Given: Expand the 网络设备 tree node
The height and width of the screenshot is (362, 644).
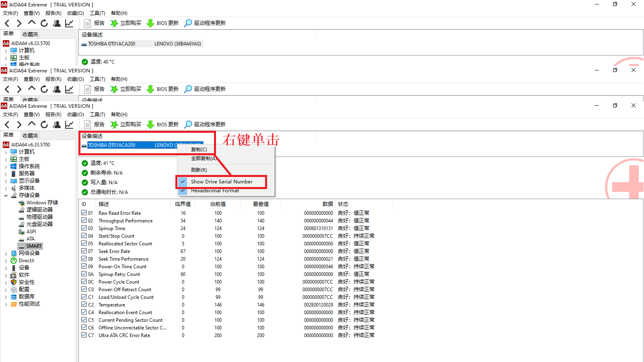Looking at the screenshot, I should 6,253.
